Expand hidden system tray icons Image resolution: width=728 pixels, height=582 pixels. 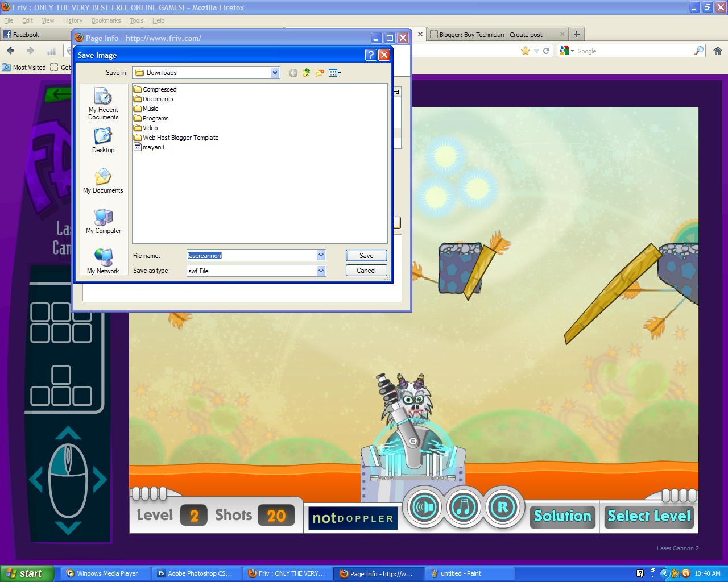664,573
